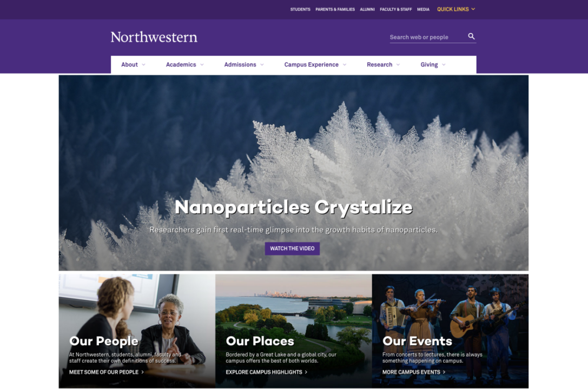588x389 pixels.
Task: Open the Academics dropdown menu
Action: (x=185, y=65)
